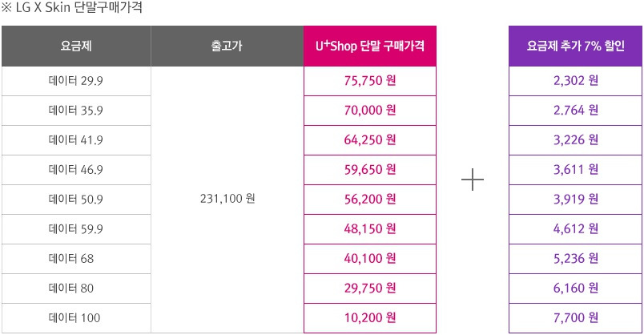Click the plus sign between tables
The image size is (644, 335).
pos(473,180)
